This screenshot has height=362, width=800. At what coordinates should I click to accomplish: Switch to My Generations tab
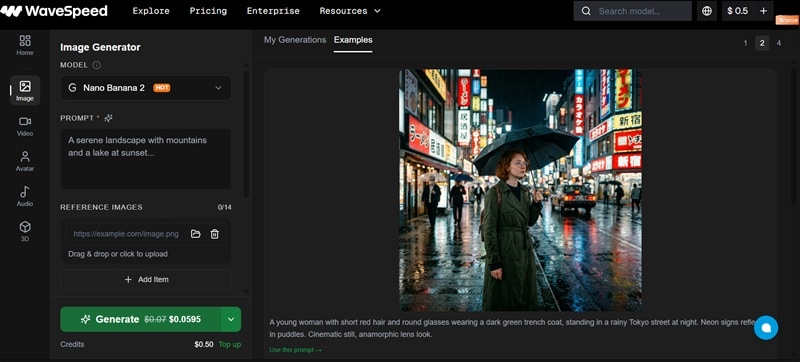295,40
